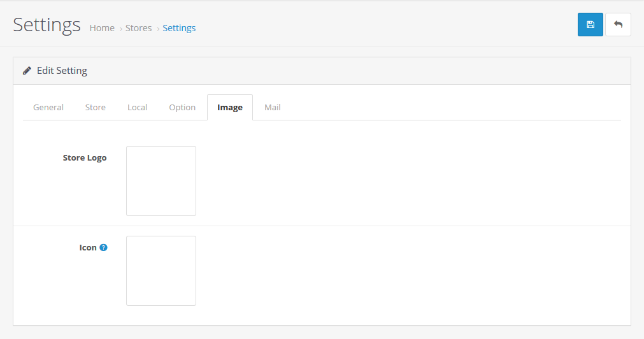Click the large Settings page title

coord(47,25)
